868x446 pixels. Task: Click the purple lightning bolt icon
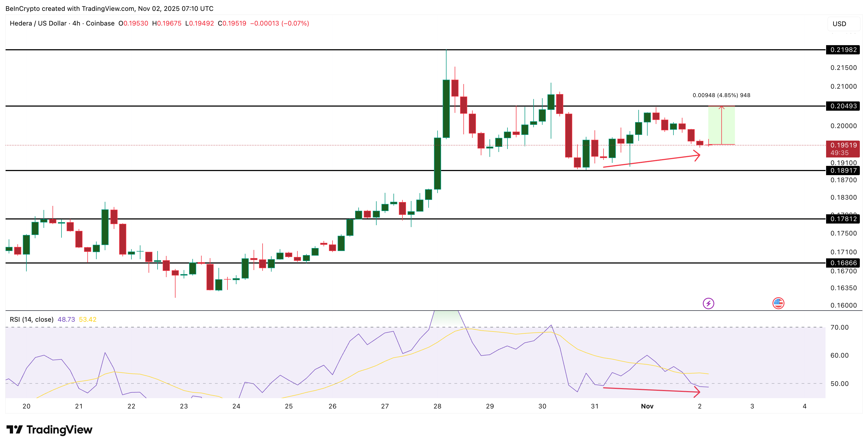[x=709, y=303]
